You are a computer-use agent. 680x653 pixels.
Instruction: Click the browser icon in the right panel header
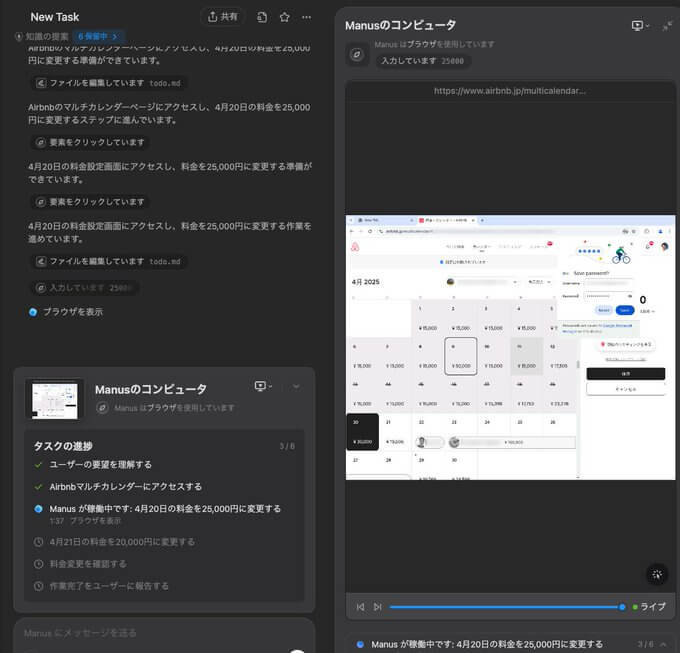(x=357, y=55)
